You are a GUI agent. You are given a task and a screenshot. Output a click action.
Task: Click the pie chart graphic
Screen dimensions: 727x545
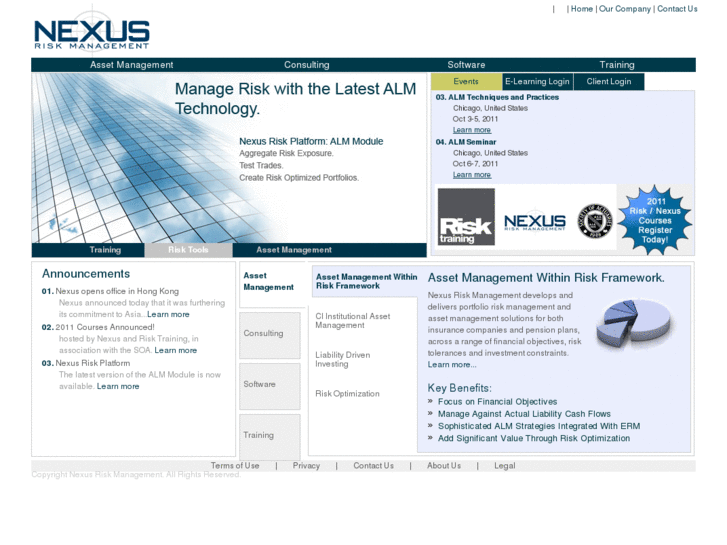click(x=633, y=322)
